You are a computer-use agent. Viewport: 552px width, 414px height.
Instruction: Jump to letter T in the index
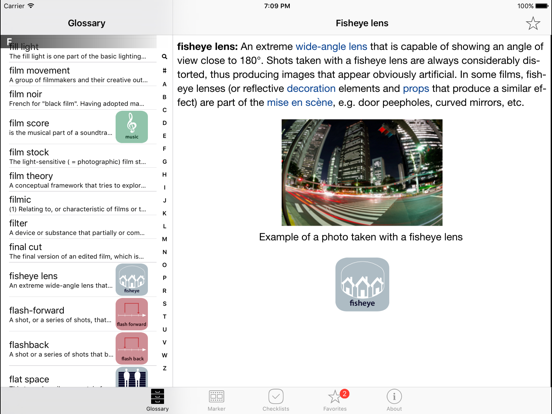coord(164,316)
